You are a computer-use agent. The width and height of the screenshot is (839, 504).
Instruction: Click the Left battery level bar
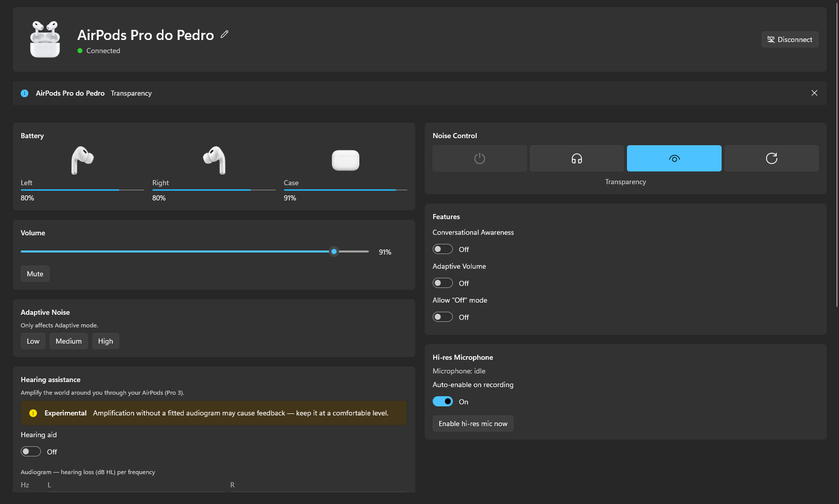(82, 190)
